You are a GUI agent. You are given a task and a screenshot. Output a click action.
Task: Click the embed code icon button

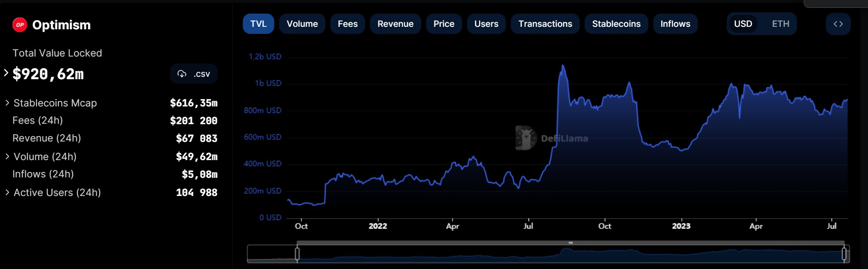(838, 24)
